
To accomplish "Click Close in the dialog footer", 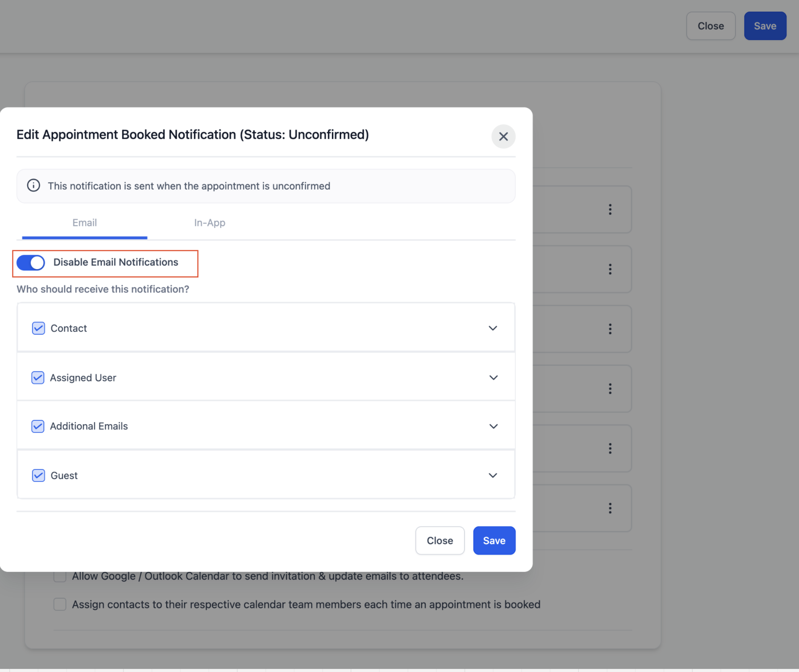I will (x=440, y=541).
